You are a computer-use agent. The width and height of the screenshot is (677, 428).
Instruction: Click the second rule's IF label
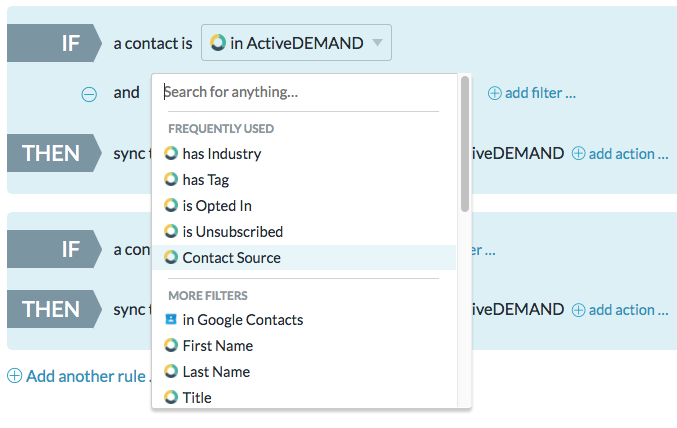pyautogui.click(x=54, y=249)
